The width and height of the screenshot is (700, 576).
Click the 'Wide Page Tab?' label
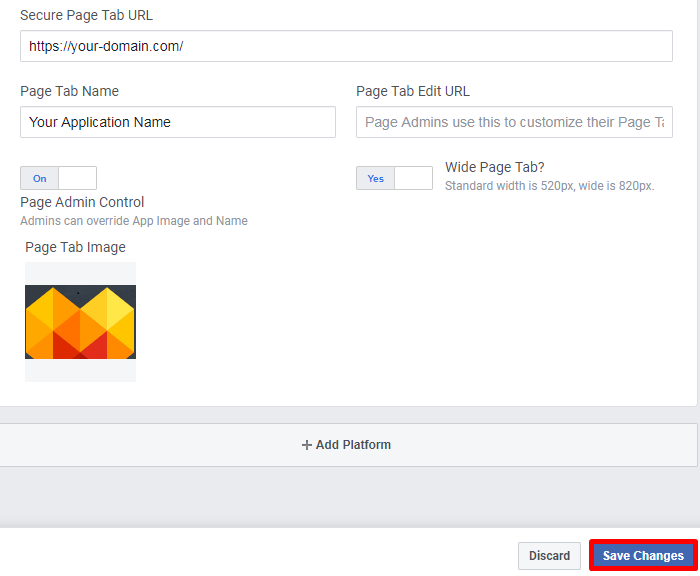495,167
